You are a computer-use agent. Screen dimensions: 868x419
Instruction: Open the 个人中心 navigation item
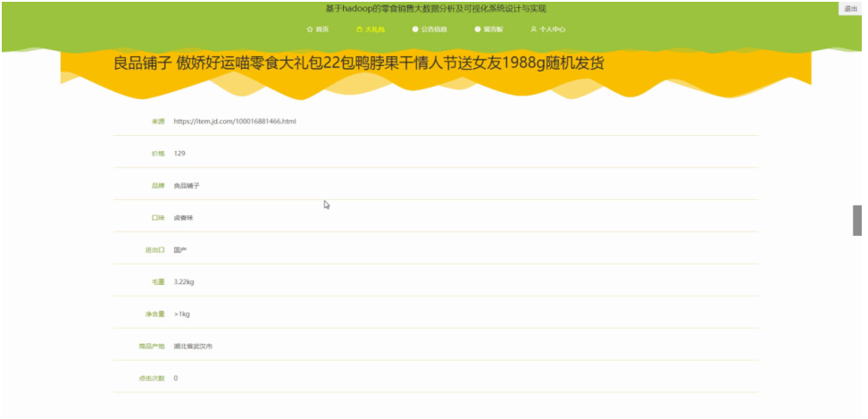pyautogui.click(x=548, y=29)
